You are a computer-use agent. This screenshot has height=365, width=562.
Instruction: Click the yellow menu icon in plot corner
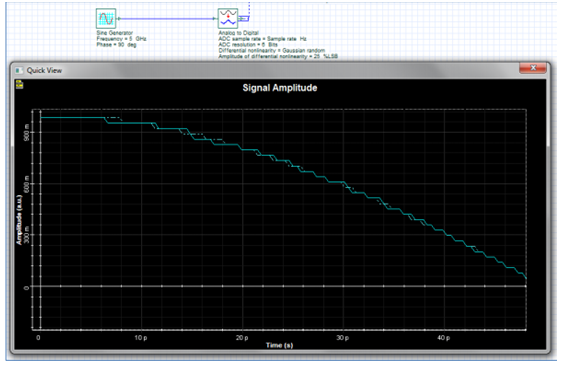[19, 85]
